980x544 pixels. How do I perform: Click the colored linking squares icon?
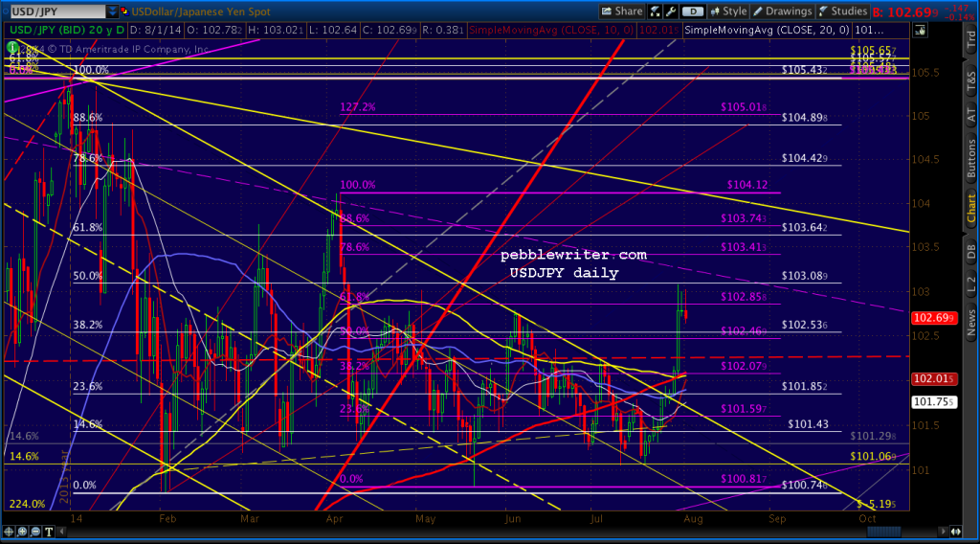tap(124, 11)
